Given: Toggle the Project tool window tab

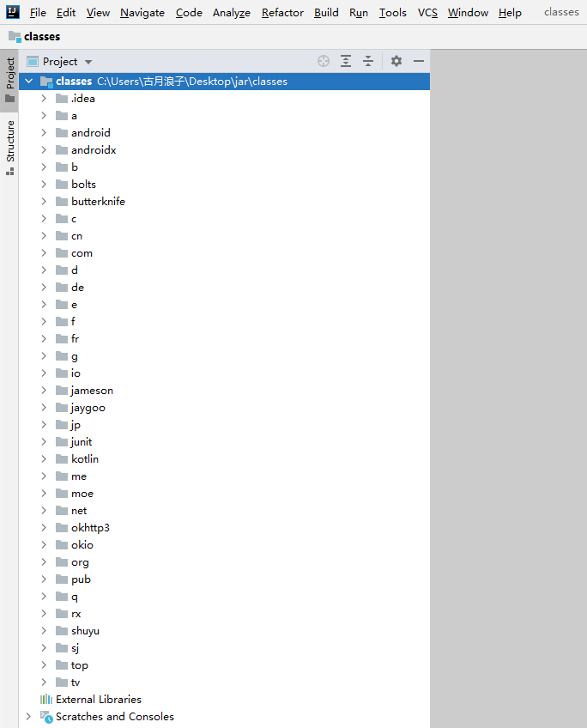Looking at the screenshot, I should (9, 79).
